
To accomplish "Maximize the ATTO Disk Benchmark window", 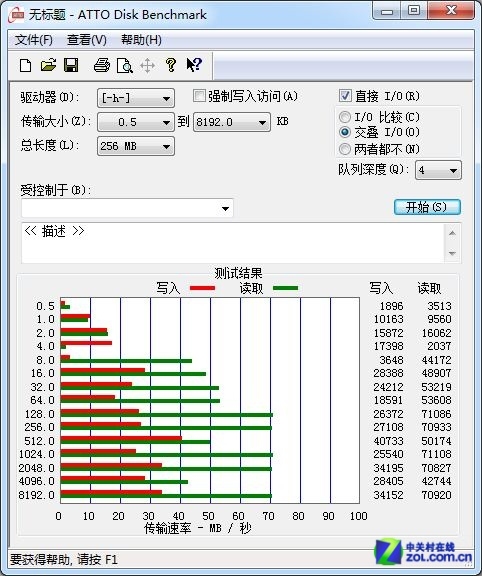I will tap(414, 10).
